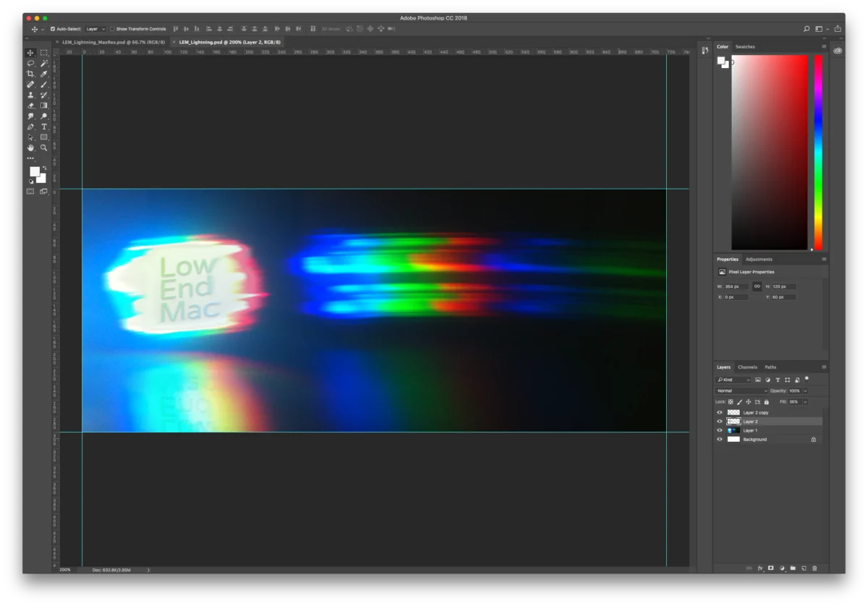Select the History Brush tool

click(x=44, y=95)
